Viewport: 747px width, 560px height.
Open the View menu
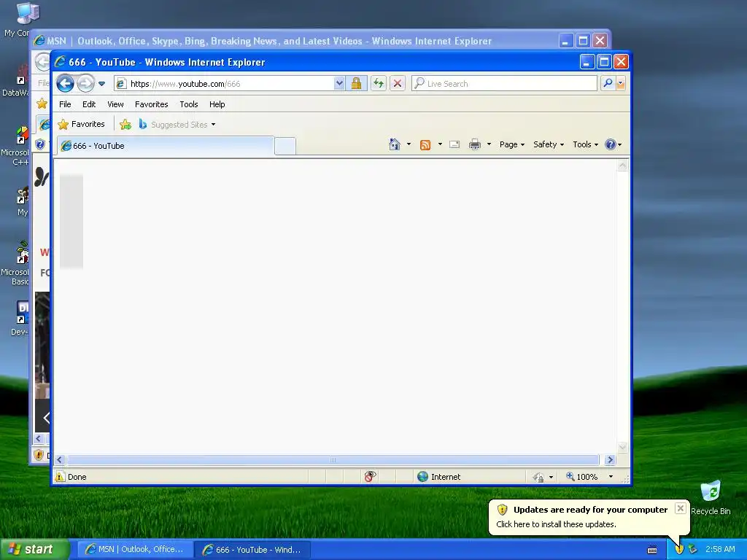coord(115,104)
